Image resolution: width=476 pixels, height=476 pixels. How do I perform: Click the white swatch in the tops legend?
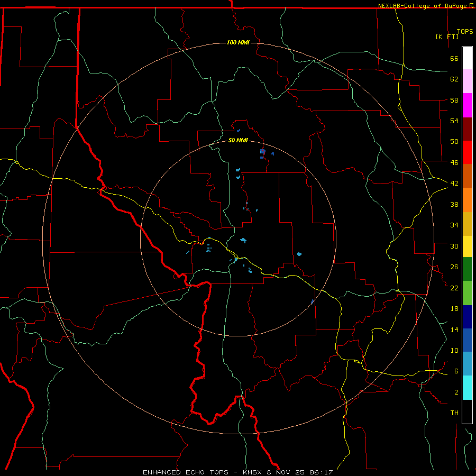[467, 58]
